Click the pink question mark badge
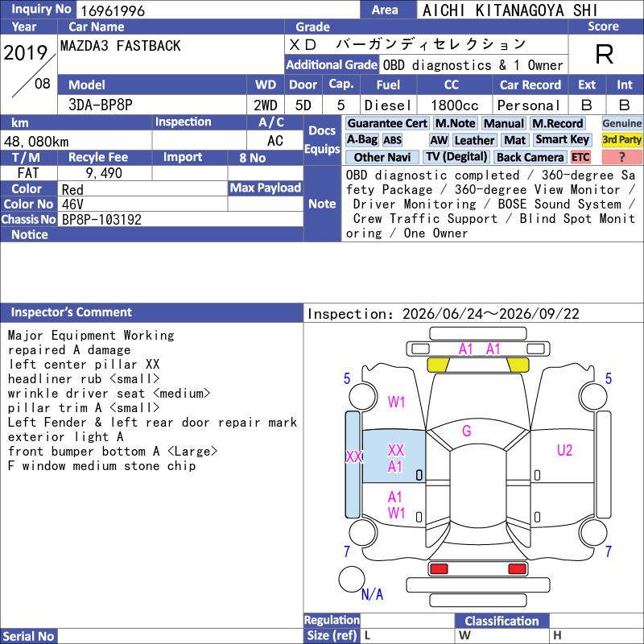This screenshot has height=644, width=644. 621,157
